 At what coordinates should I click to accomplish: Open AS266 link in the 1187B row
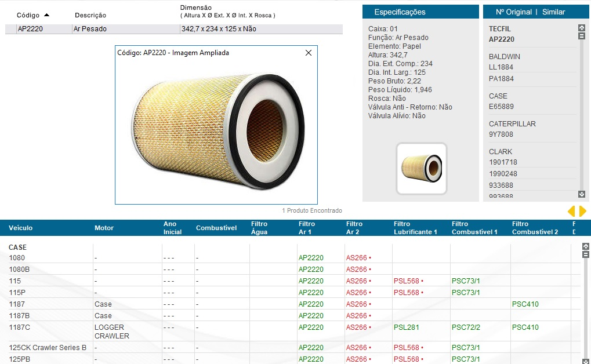pos(357,316)
